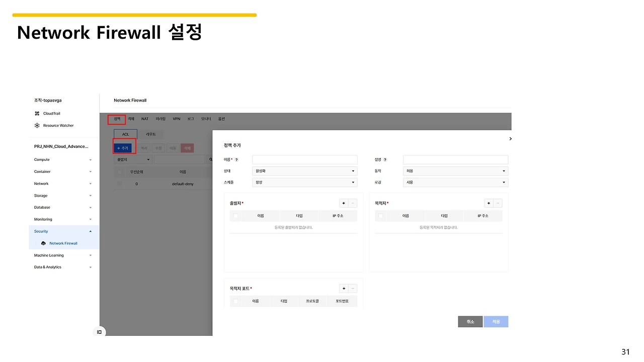This screenshot has width=644, height=362.
Task: Click the 우선순위 column header in ACL list
Action: [x=138, y=172]
